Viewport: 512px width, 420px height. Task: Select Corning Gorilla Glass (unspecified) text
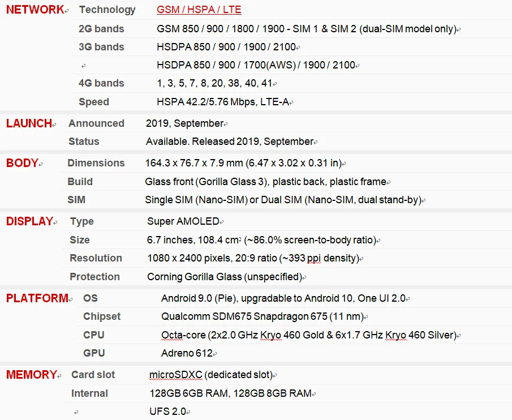[x=225, y=277]
